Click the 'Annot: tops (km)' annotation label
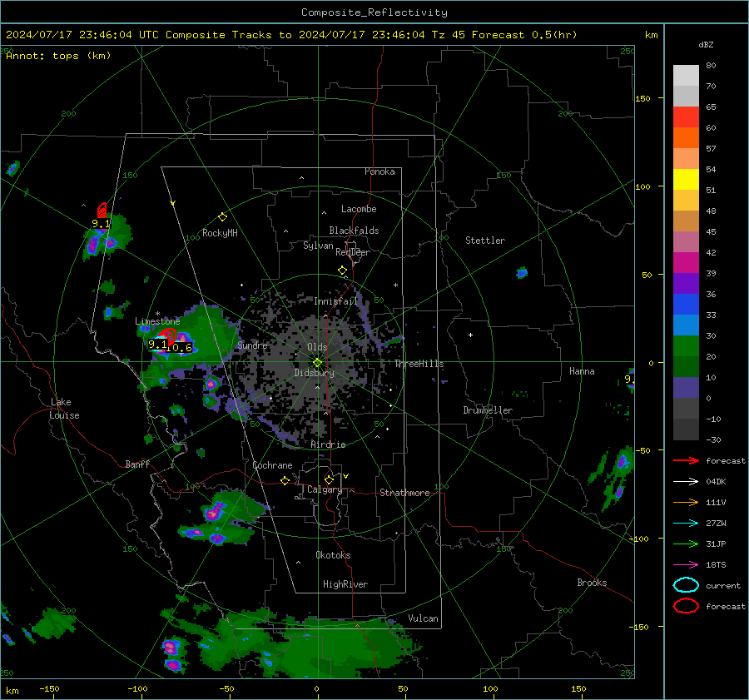This screenshot has height=700, width=749. pos(58,56)
